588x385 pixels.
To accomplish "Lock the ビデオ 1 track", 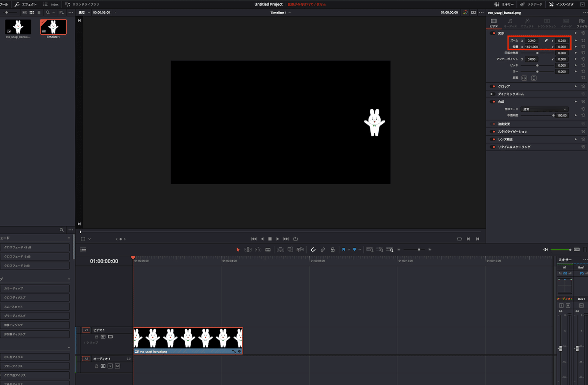I will [97, 337].
